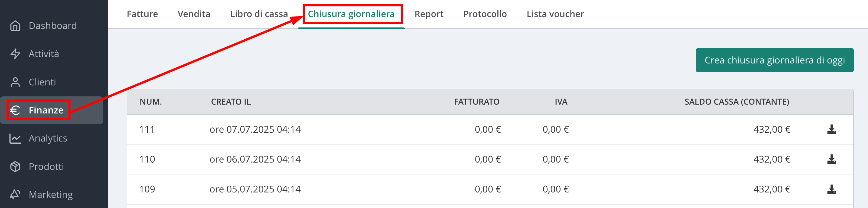Select the row for closing 111
868x208 pixels.
(x=490, y=129)
